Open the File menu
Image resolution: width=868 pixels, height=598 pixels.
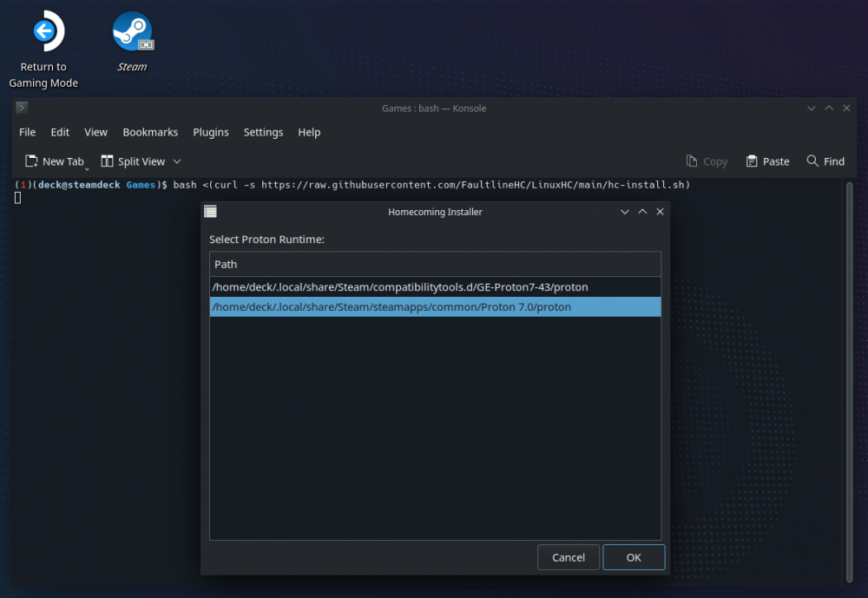(28, 132)
